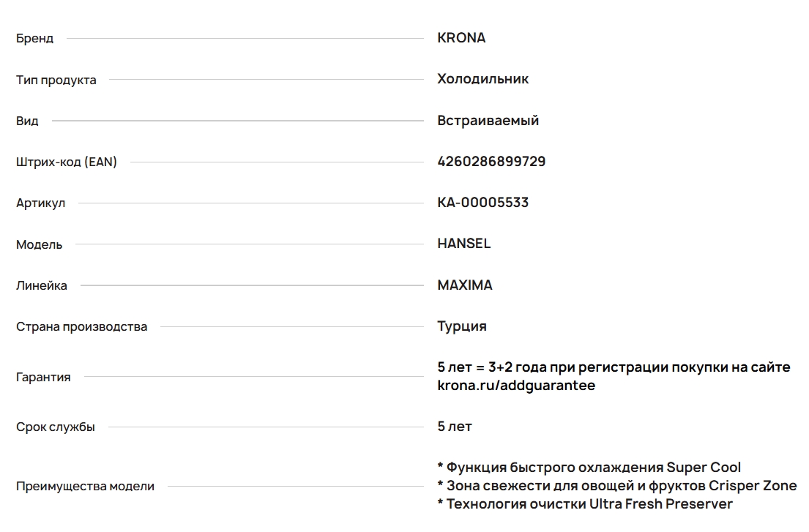This screenshot has width=809, height=532.
Task: Click the Модель label
Action: pyautogui.click(x=39, y=244)
